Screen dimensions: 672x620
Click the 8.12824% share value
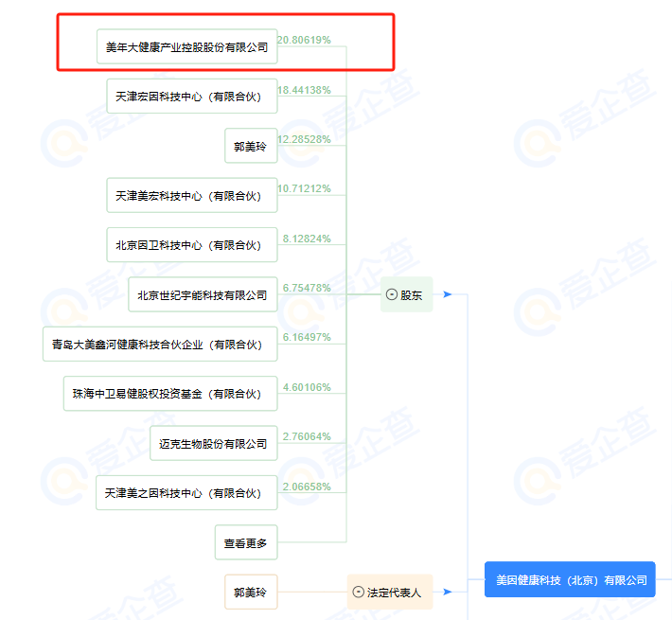point(307,239)
